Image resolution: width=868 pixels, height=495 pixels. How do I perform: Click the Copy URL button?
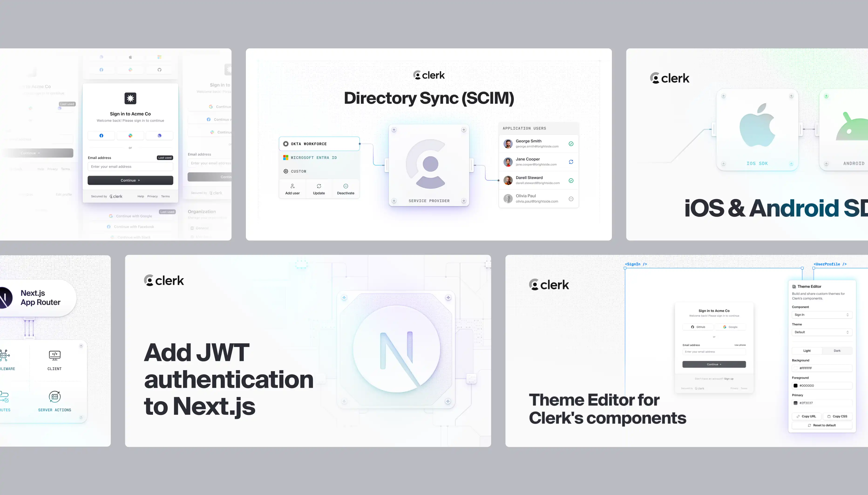tap(806, 416)
